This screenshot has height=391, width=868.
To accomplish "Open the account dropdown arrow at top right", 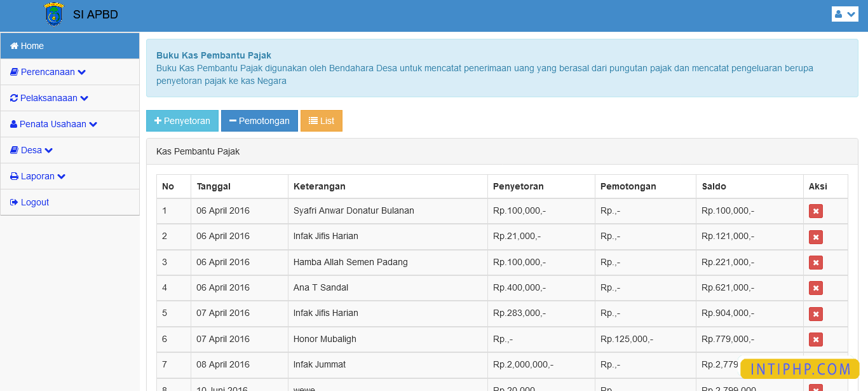I will 850,13.
